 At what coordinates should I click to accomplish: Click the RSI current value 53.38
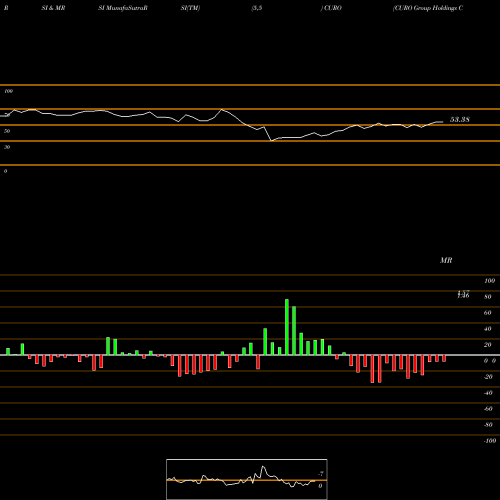click(460, 119)
